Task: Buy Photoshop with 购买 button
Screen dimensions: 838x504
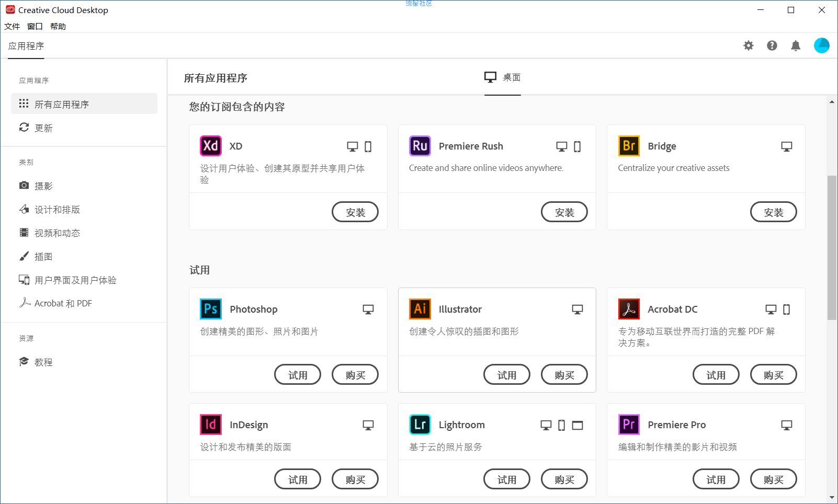Action: tap(355, 374)
